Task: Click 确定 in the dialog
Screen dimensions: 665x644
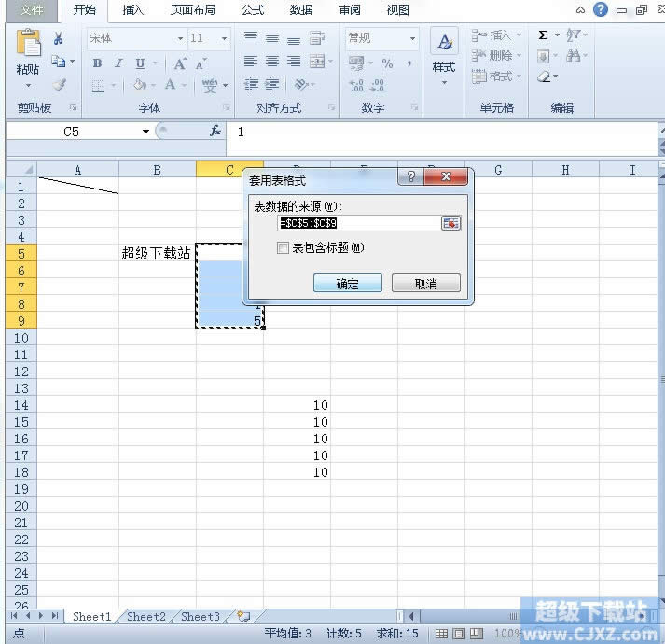Action: point(347,283)
